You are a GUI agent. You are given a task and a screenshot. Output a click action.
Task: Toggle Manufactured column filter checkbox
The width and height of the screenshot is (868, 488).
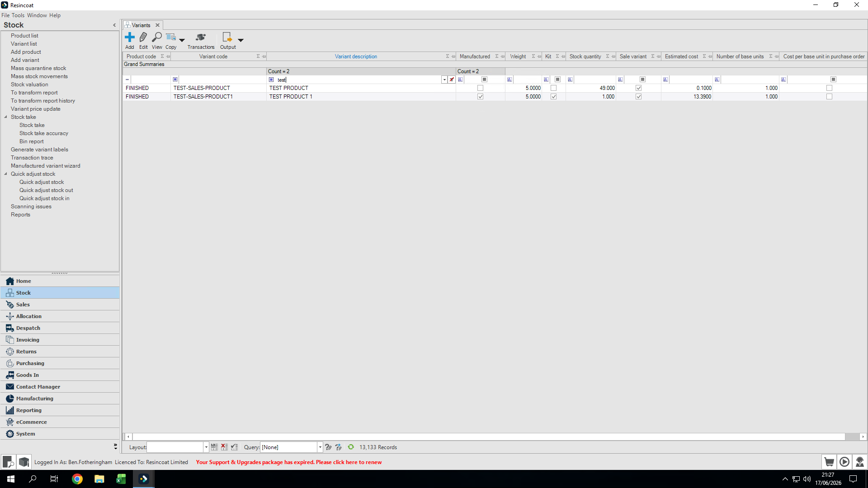(484, 80)
